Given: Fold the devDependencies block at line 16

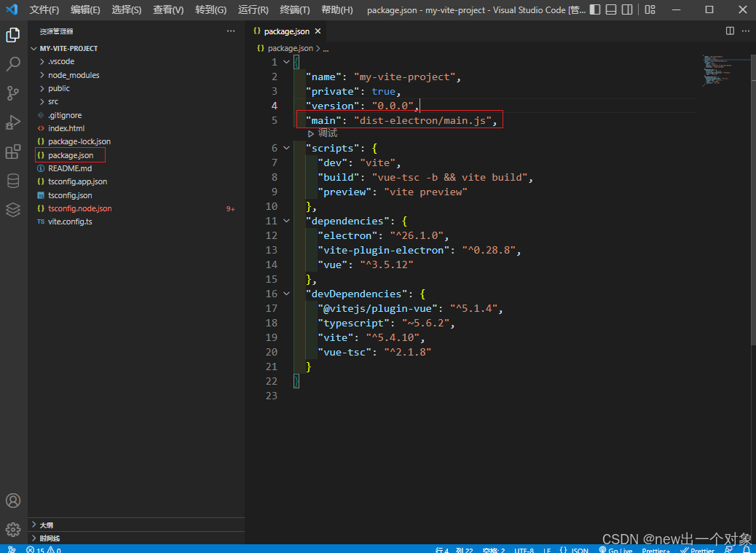Looking at the screenshot, I should (x=286, y=294).
